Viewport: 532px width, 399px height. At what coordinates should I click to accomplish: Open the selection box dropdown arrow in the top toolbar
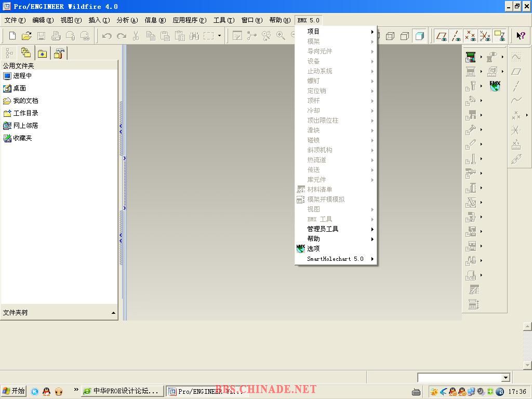click(220, 36)
